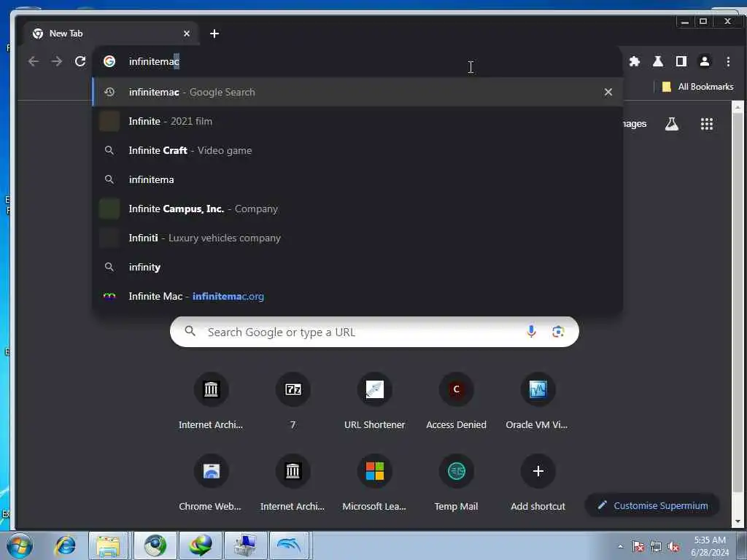Choose the infinitemac Google Search suggestion
This screenshot has height=560, width=747.
click(357, 92)
